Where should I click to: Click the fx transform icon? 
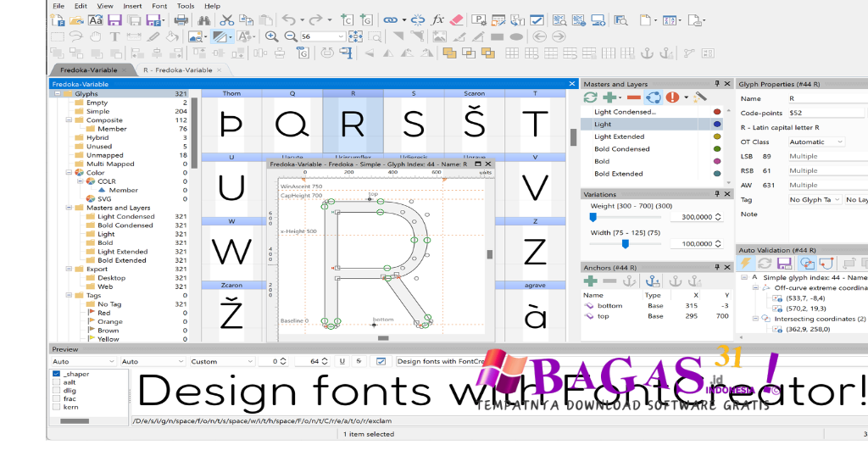pos(437,20)
